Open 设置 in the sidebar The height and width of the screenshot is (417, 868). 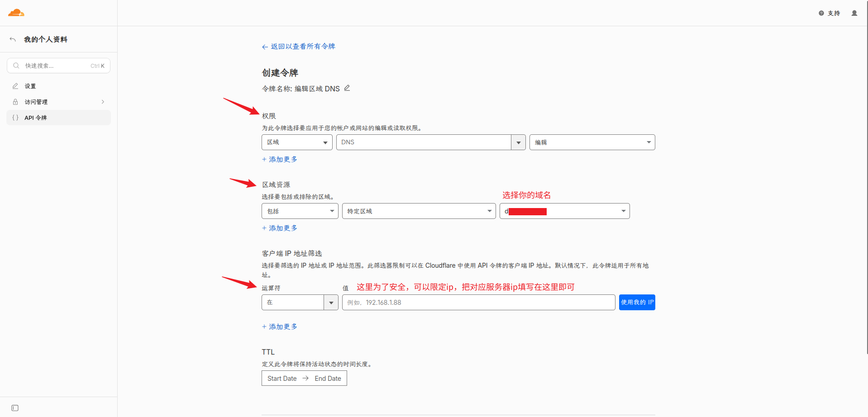(x=59, y=86)
